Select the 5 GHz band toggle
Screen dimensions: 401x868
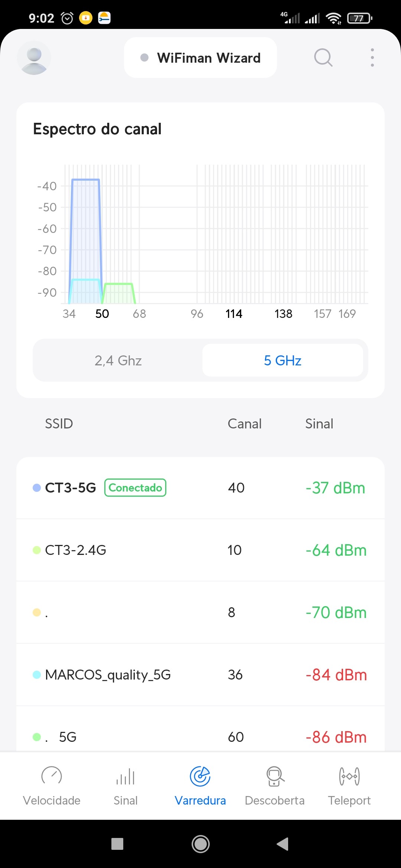pyautogui.click(x=283, y=361)
